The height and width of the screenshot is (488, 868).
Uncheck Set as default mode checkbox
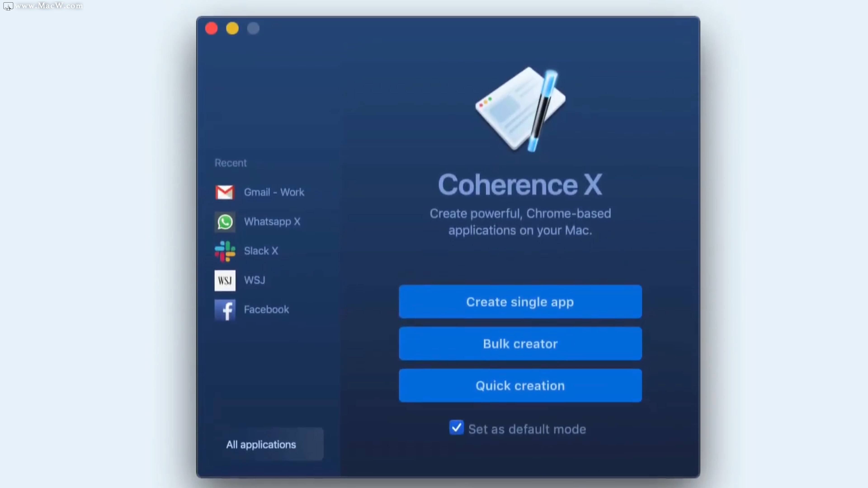457,428
